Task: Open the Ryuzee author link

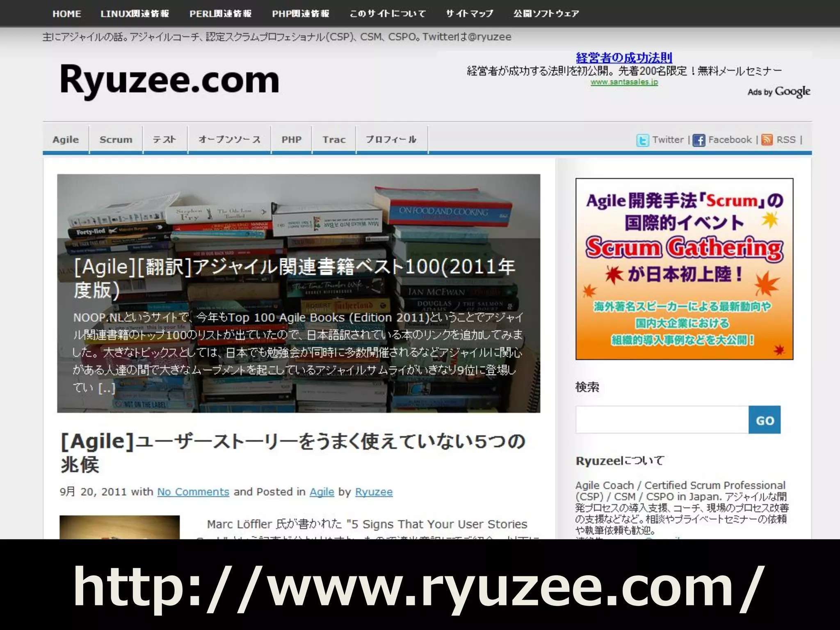Action: [x=374, y=492]
